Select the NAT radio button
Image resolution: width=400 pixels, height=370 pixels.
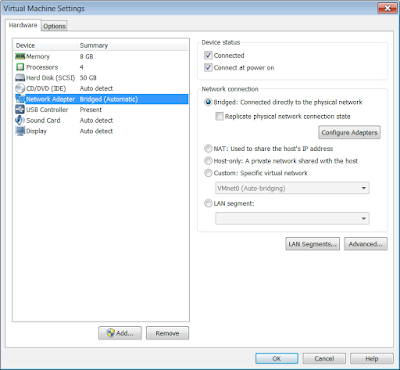[x=208, y=148]
